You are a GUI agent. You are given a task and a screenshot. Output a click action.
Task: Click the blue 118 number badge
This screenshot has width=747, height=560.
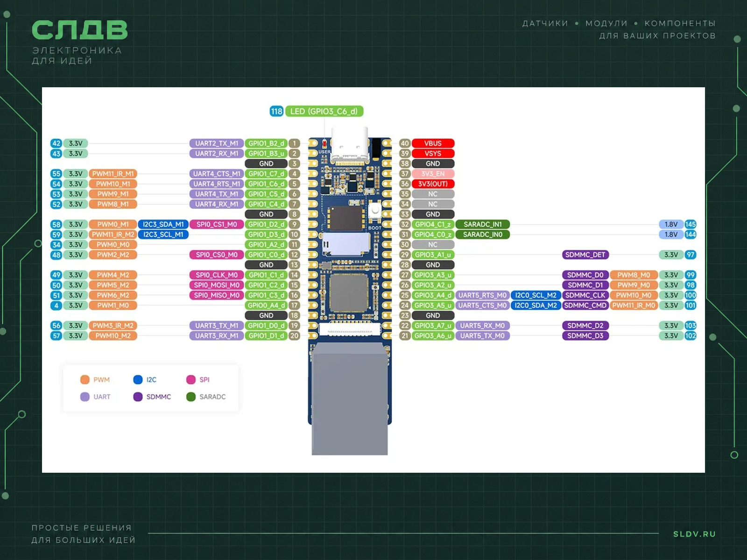tap(276, 111)
